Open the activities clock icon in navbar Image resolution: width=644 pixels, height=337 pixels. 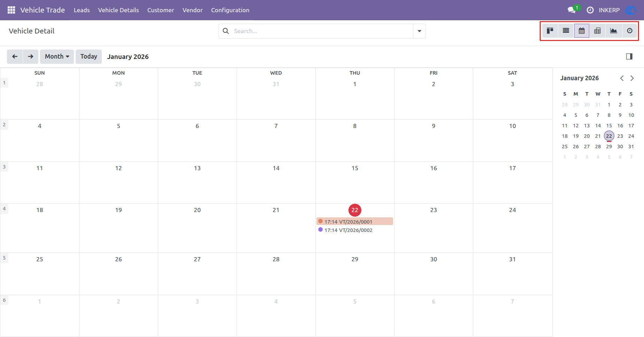(x=590, y=10)
